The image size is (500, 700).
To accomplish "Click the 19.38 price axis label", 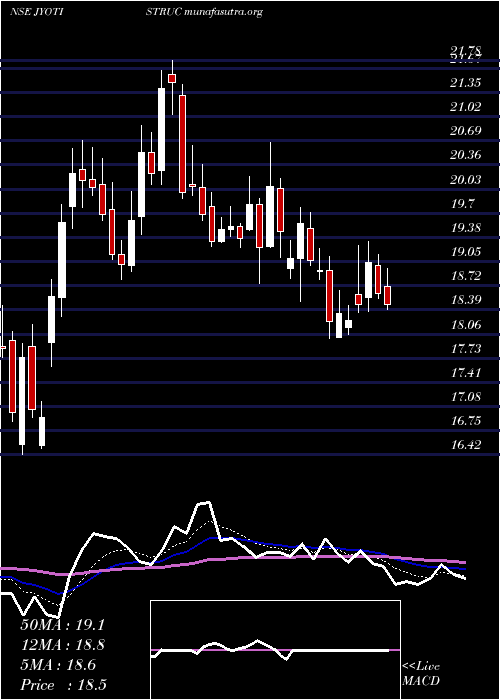I will [466, 228].
